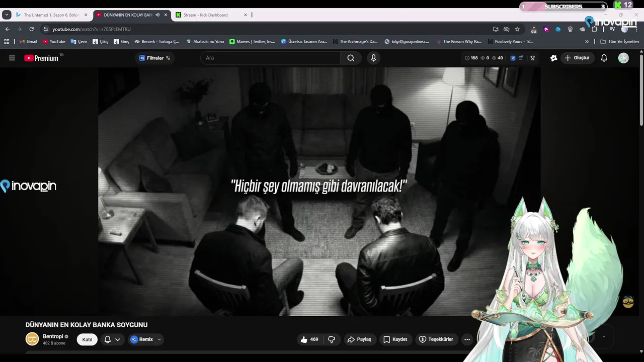Image resolution: width=644 pixels, height=362 pixels.
Task: Expand hidden bookmarks with the double chevron
Action: click(587, 42)
